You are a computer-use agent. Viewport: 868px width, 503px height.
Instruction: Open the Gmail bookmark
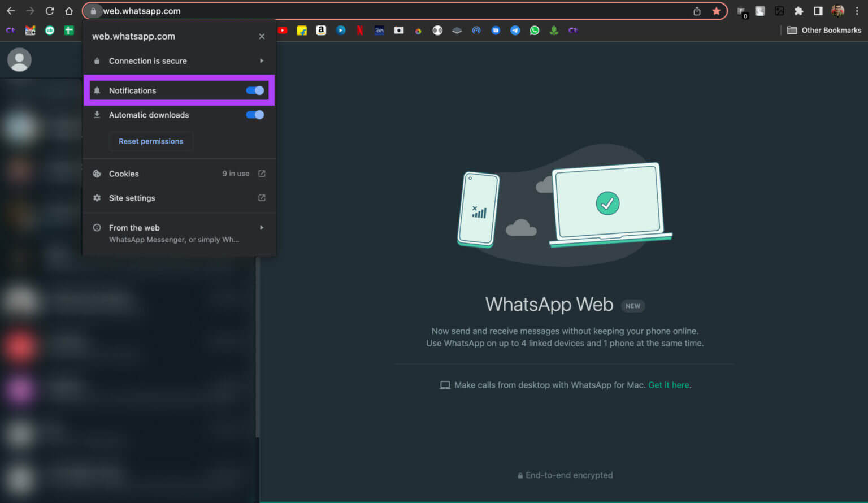click(x=30, y=31)
